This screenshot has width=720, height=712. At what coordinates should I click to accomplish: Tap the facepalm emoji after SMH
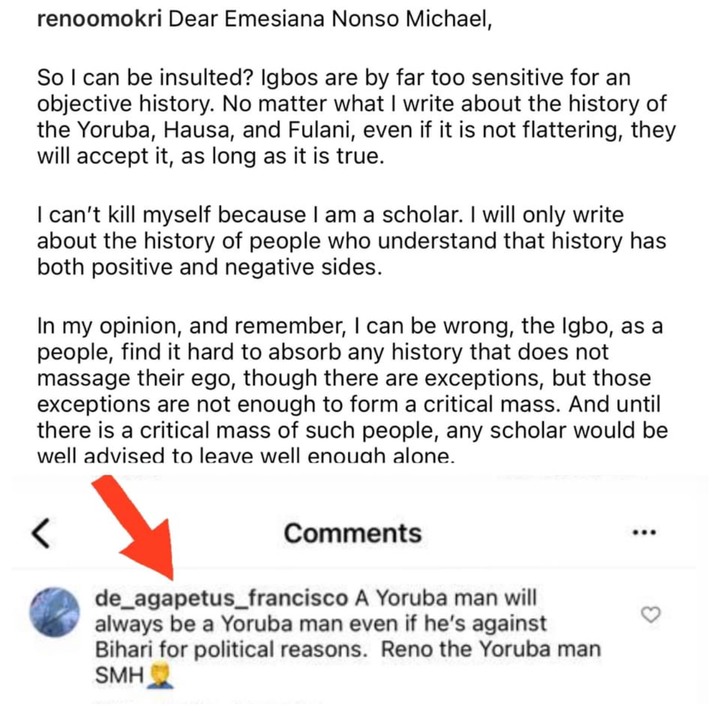click(x=161, y=675)
